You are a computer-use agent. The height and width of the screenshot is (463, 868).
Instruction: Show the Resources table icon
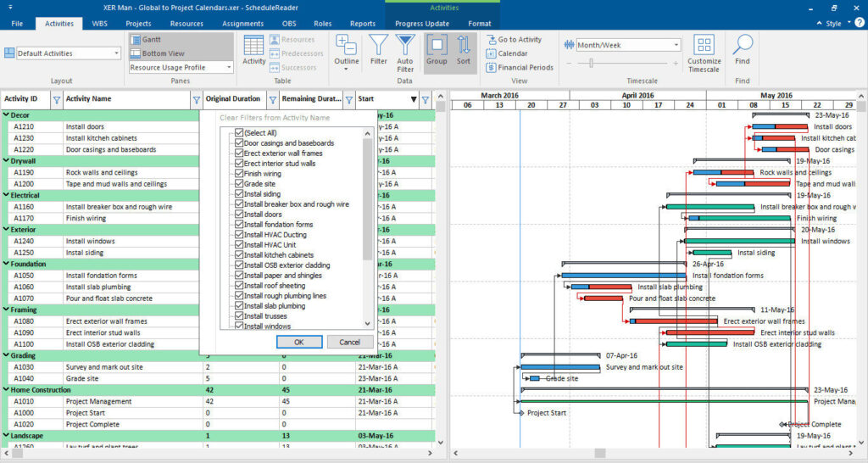pyautogui.click(x=275, y=39)
